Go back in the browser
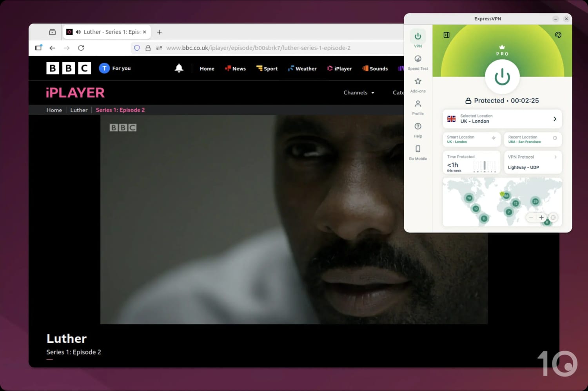The height and width of the screenshot is (391, 588). 52,48
